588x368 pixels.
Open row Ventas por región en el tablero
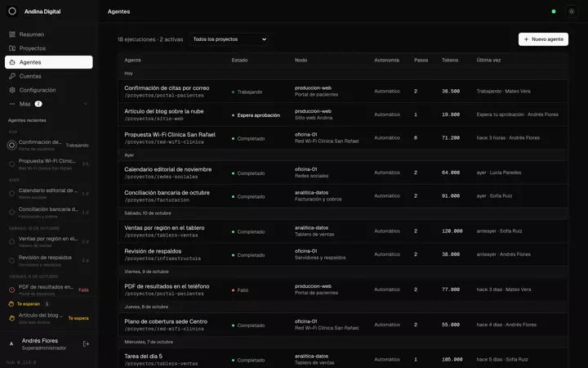pos(343,231)
